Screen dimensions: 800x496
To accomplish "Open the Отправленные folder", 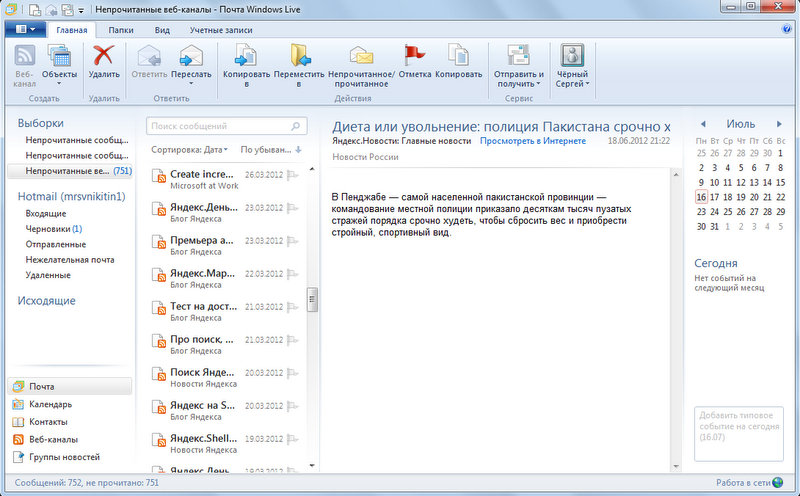I will coord(56,244).
